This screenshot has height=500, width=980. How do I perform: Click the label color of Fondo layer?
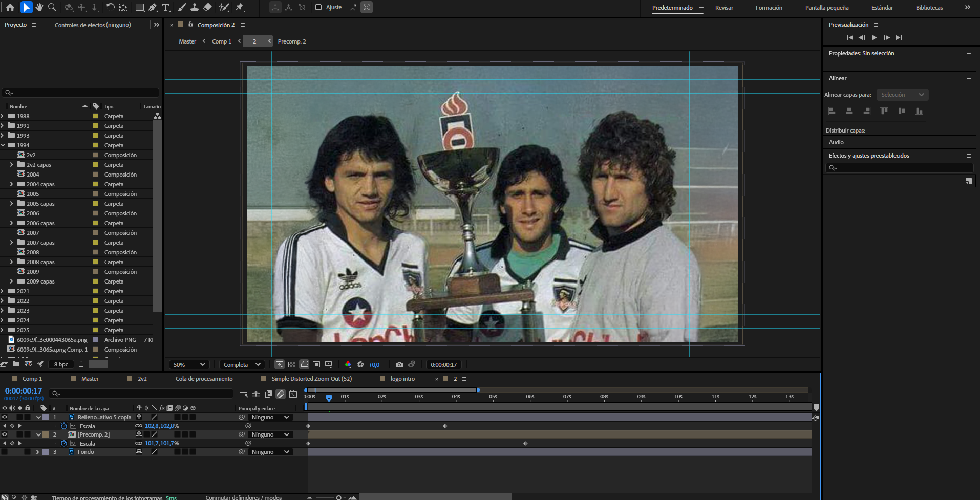point(46,452)
